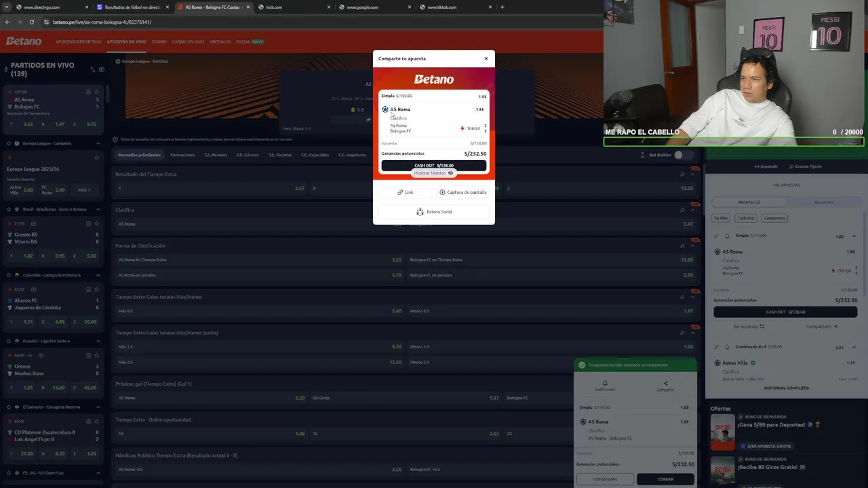Pin Tiempo Extra Goles totales Más/Menos market
Viewport: 868px width, 488px height.
tap(682, 297)
